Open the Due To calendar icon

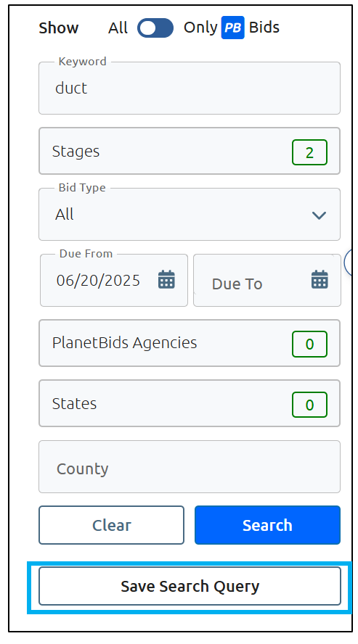coord(320,280)
